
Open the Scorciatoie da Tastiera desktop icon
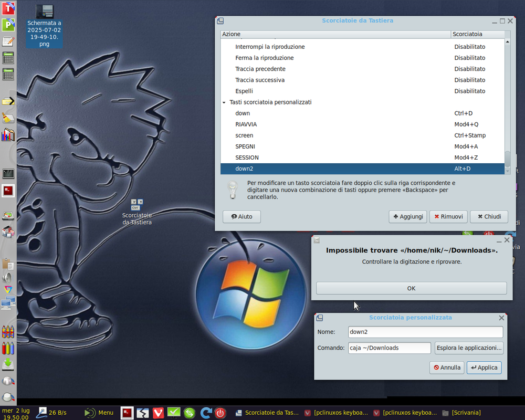click(x=137, y=212)
